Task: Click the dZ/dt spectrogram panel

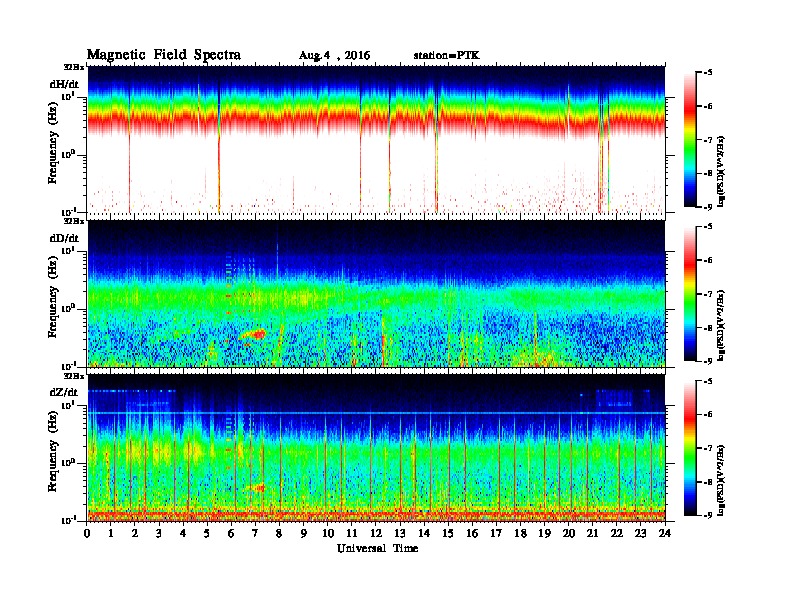Action: coord(376,448)
